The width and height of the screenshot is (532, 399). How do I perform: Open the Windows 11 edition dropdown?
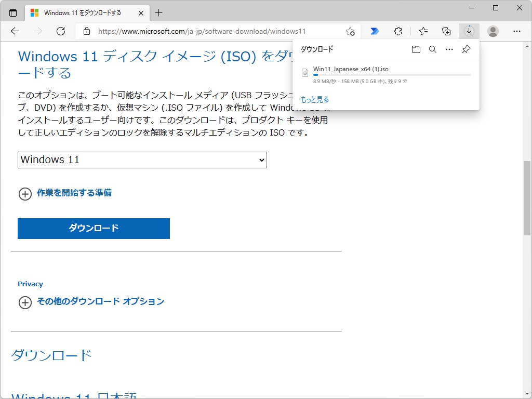(142, 160)
